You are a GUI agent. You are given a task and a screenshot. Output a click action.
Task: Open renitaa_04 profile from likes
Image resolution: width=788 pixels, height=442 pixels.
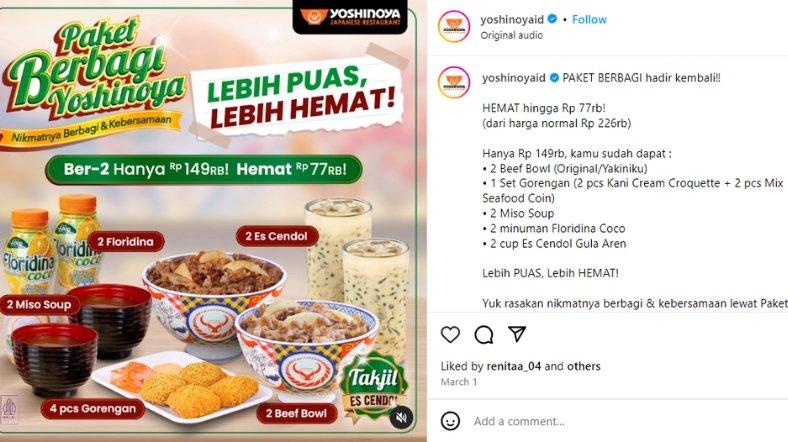514,366
